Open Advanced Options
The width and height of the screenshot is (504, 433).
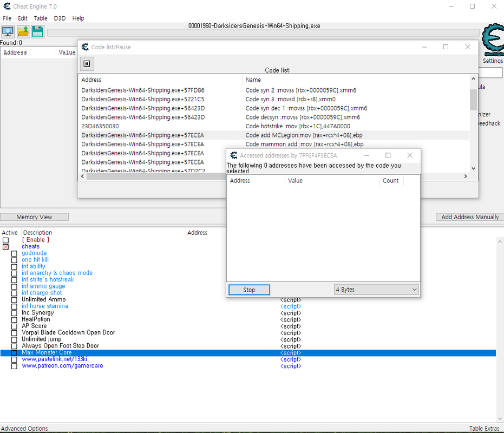[x=24, y=428]
